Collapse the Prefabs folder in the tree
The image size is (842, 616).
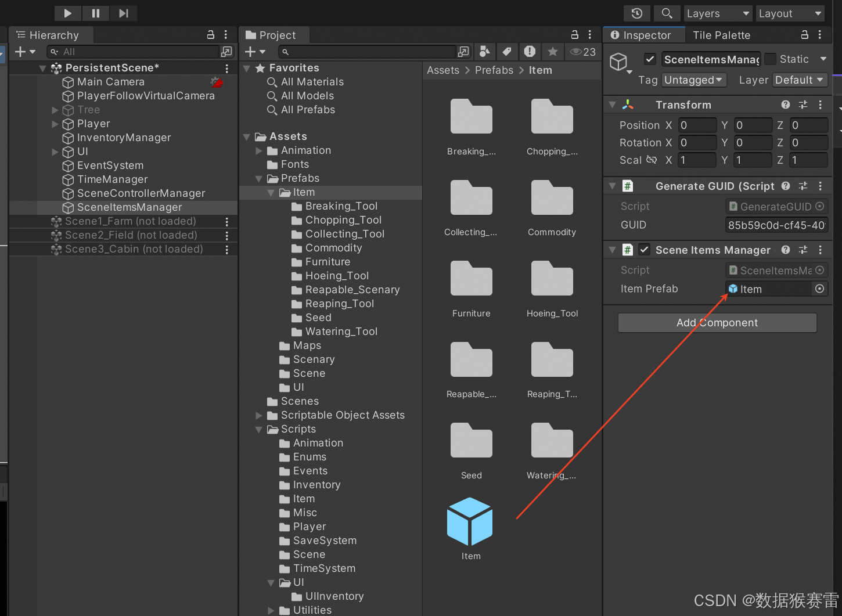coord(258,179)
